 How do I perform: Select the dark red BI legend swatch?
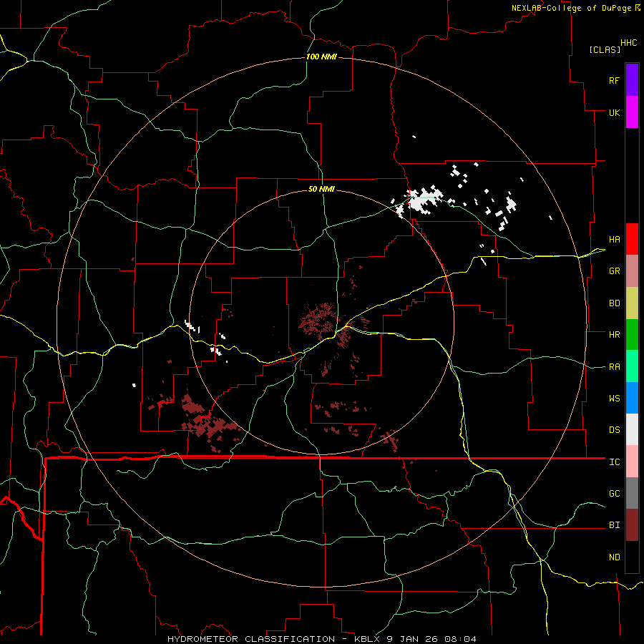pos(632,525)
